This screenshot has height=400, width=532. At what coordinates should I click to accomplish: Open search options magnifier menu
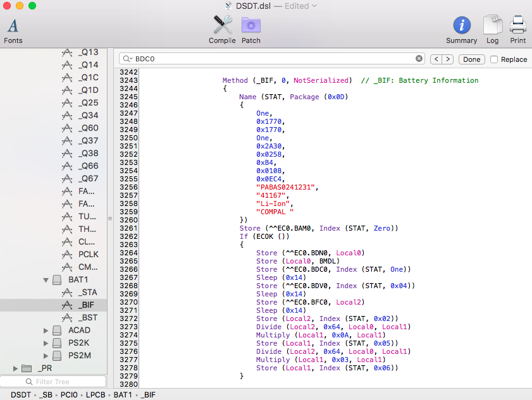[127, 59]
